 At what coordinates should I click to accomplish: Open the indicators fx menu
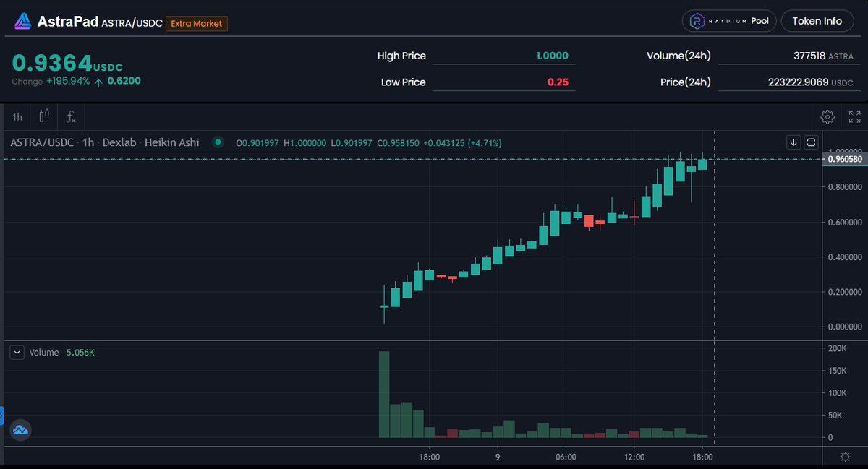tap(72, 116)
